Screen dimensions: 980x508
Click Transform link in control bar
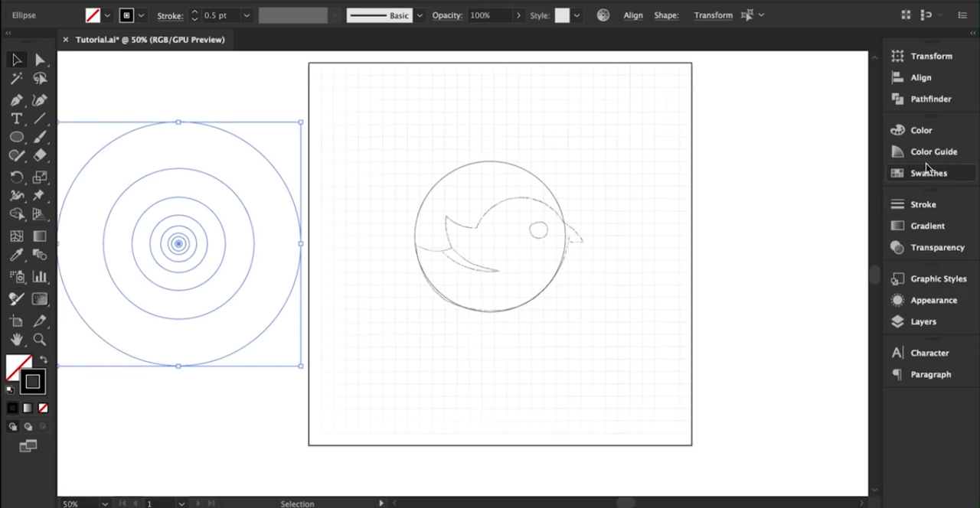point(714,15)
